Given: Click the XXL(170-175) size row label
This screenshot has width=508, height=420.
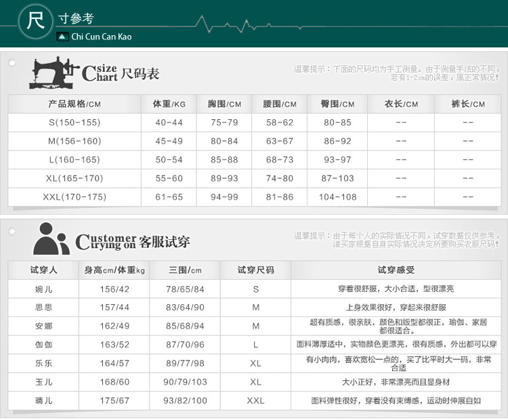Looking at the screenshot, I should coord(75,196).
